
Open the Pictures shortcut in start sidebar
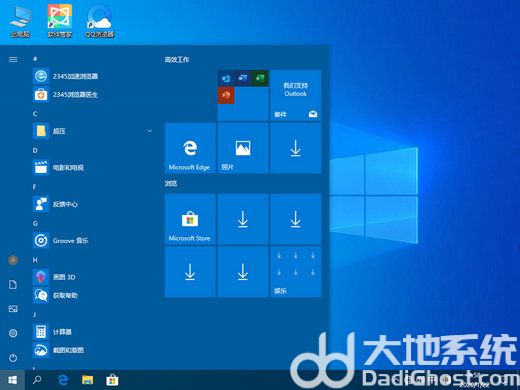coord(13,309)
